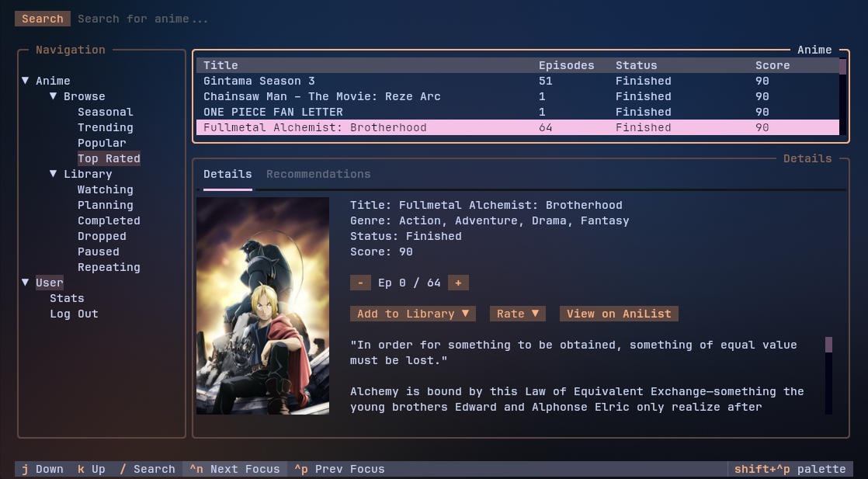
Task: Click the 'j Down' footer shortcut
Action: (x=43, y=469)
